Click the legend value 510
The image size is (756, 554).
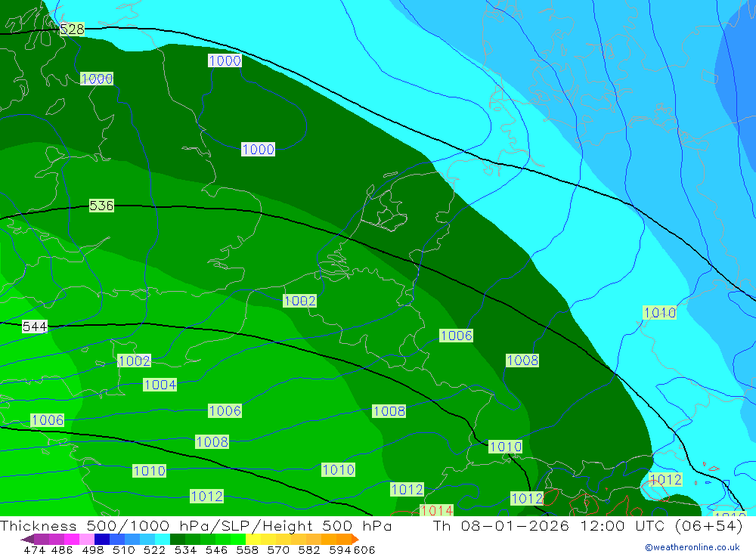click(123, 549)
